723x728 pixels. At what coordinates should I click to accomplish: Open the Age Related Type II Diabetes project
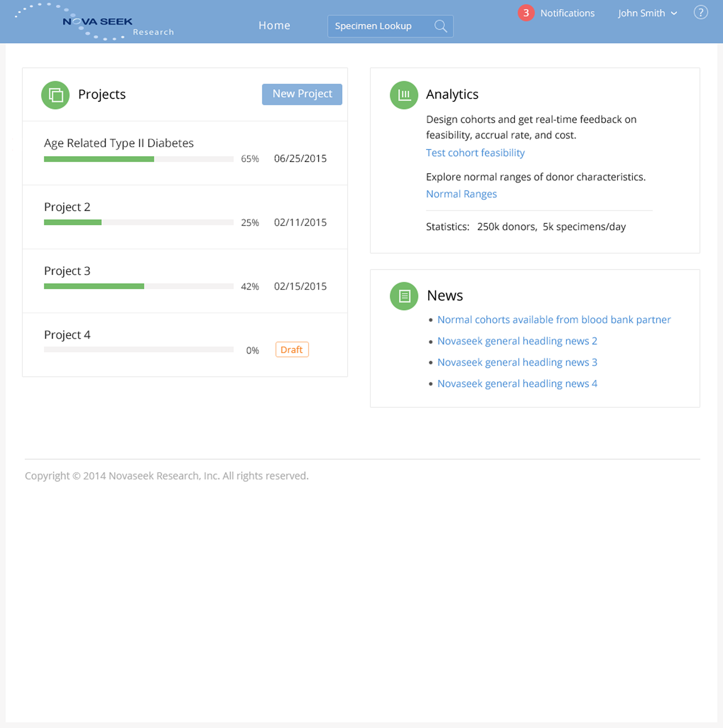(x=119, y=143)
